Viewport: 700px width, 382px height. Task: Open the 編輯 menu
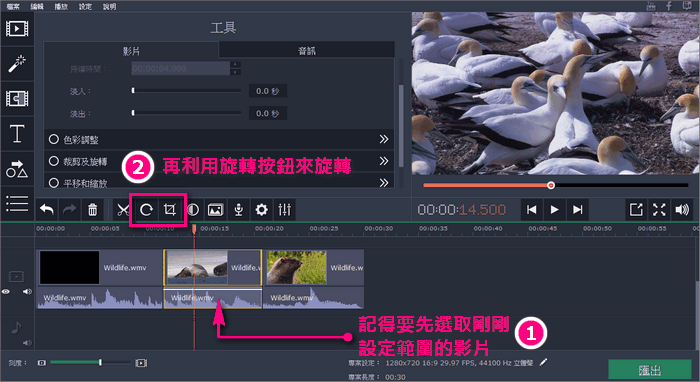click(x=37, y=6)
